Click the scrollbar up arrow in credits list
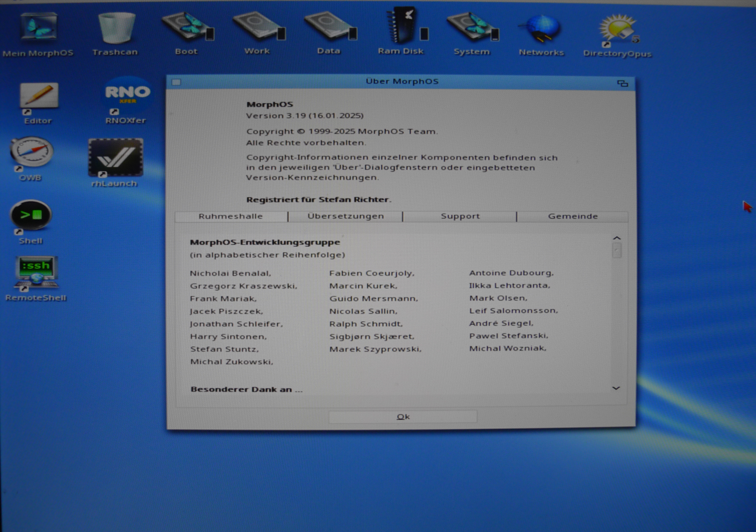Image resolution: width=756 pixels, height=532 pixels. pos(617,238)
